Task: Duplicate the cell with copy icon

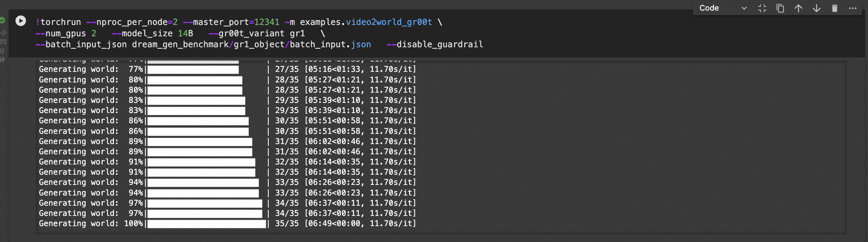Action: pyautogui.click(x=780, y=8)
